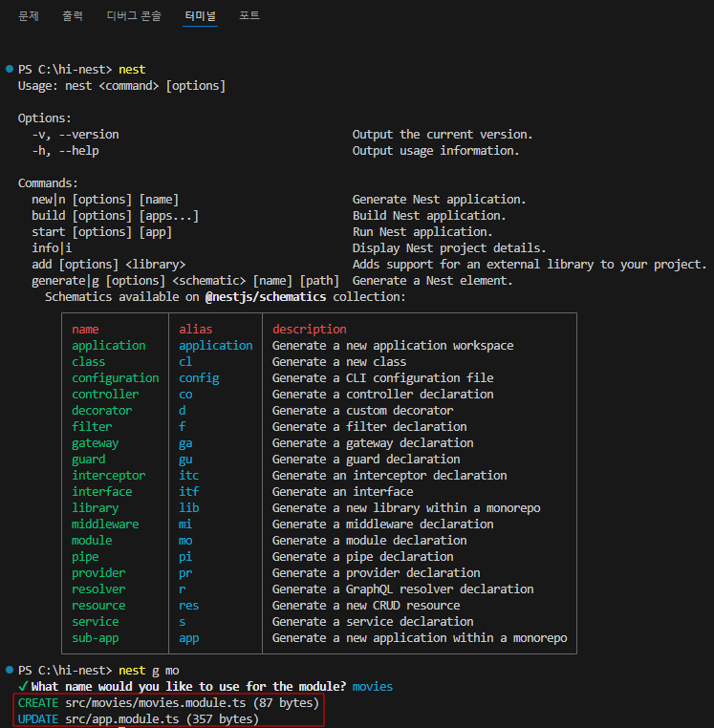Image resolution: width=714 pixels, height=728 pixels.
Task: Click the entered module name 'movies'
Action: (373, 686)
